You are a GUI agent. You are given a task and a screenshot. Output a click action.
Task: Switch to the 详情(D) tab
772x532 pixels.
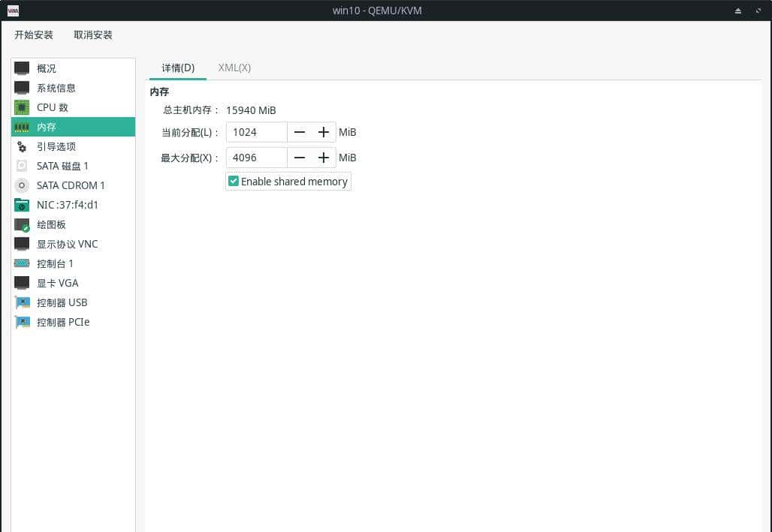(177, 68)
